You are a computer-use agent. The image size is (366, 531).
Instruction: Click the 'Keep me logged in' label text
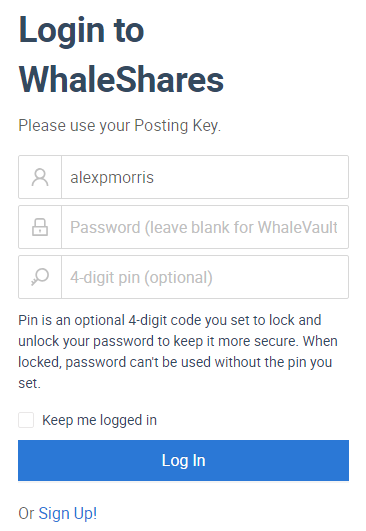click(x=99, y=420)
